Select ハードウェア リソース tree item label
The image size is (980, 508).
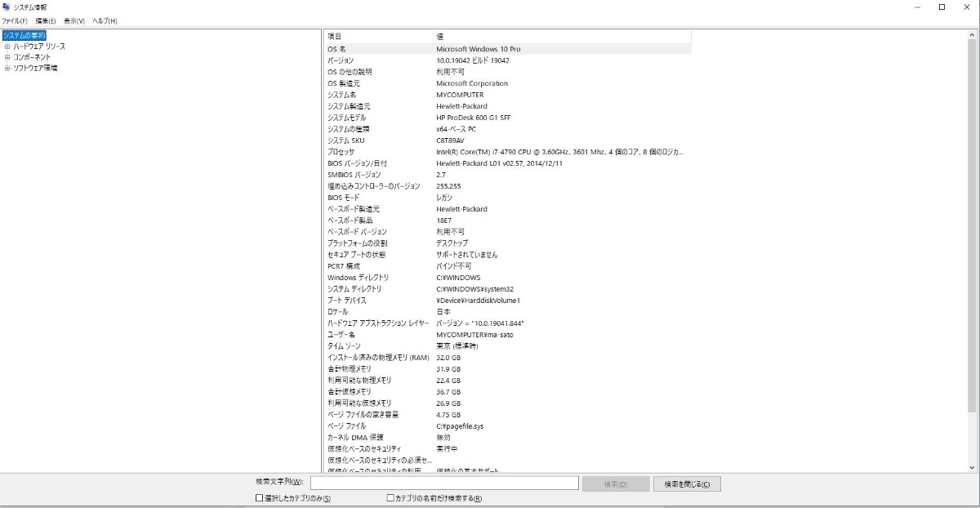(x=39, y=47)
